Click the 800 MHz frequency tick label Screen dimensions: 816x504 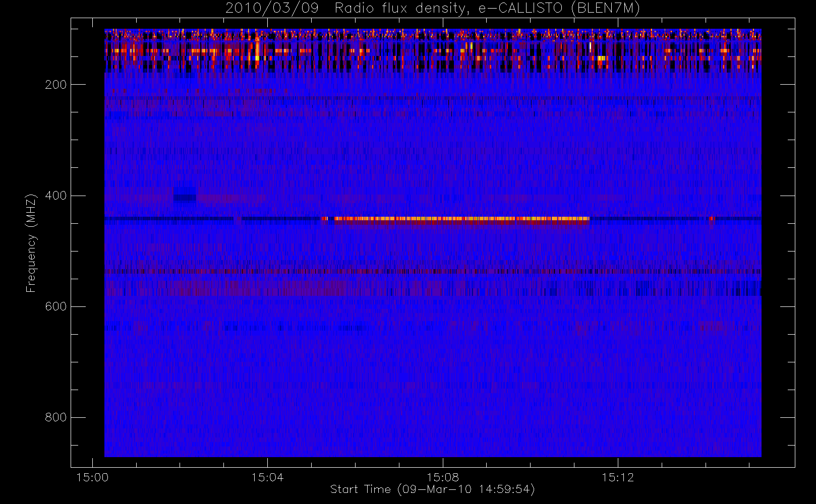(x=55, y=417)
